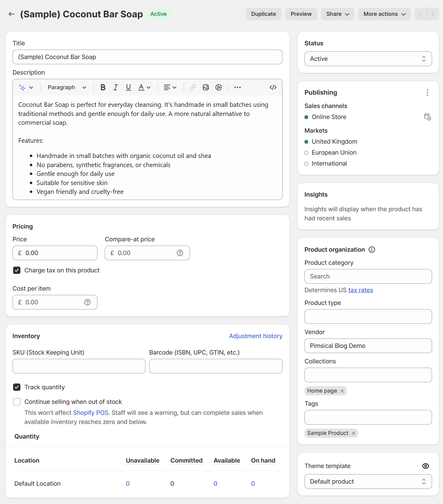The height and width of the screenshot is (504, 443).
Task: Open the Adjustment history link
Action: coord(256,336)
